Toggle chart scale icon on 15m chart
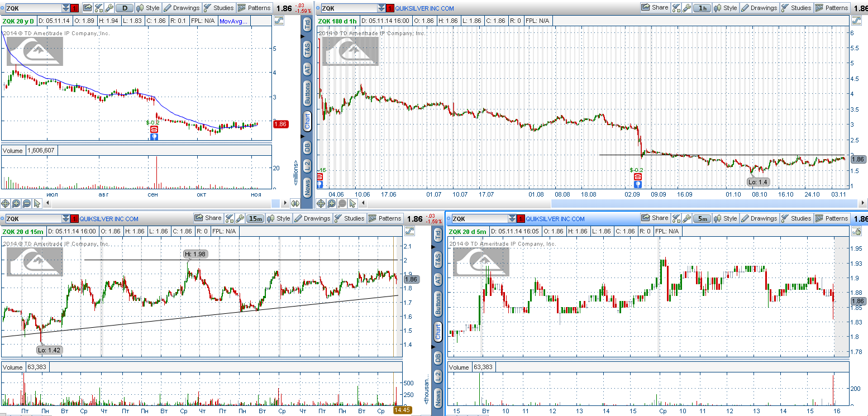Viewport: 868px width, 416px height. pos(409,231)
